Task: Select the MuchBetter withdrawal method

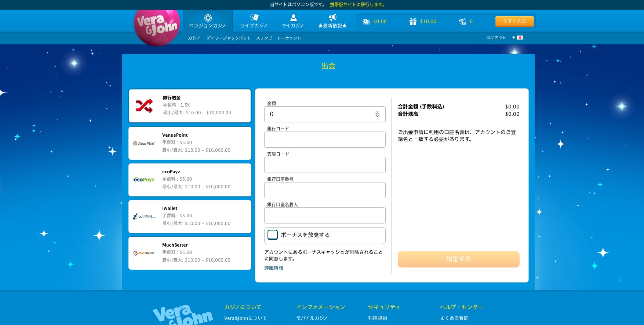Action: click(190, 253)
